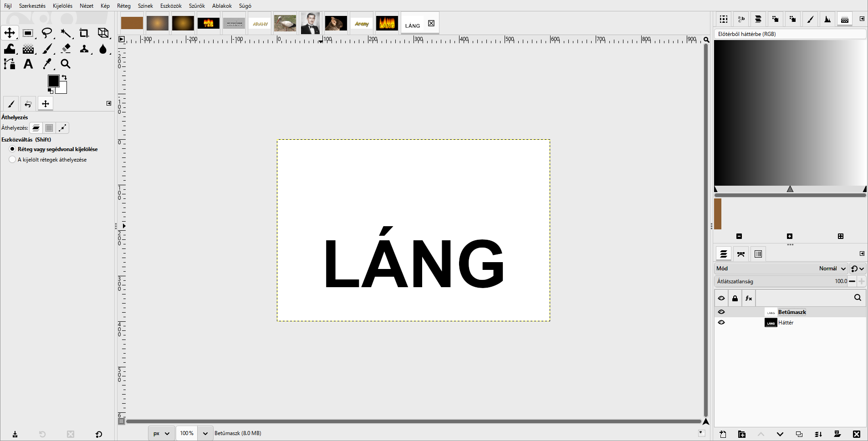Screen dimensions: 868x441
Task: Select the Smudge drop tool
Action: 103,49
